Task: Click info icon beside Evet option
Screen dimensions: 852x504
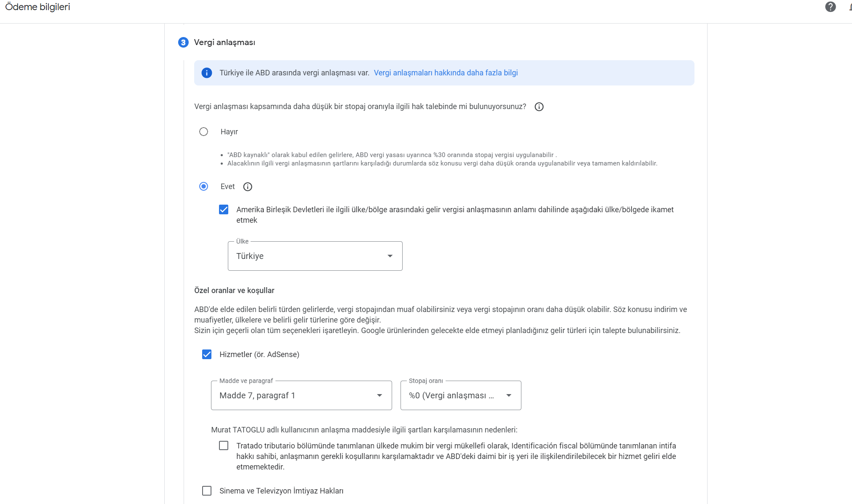Action: 248,187
